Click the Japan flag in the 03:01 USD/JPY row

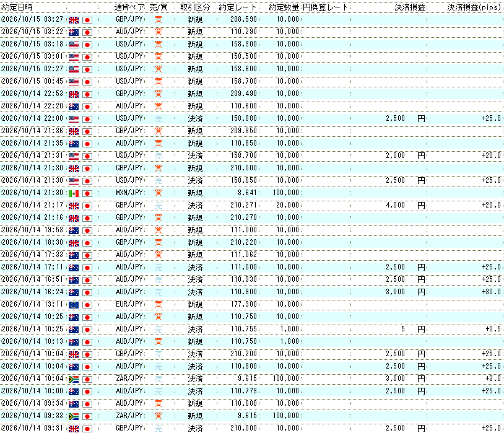point(87,57)
